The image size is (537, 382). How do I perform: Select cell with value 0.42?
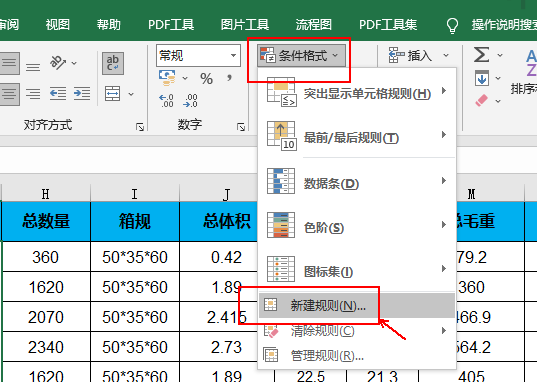[219, 257]
